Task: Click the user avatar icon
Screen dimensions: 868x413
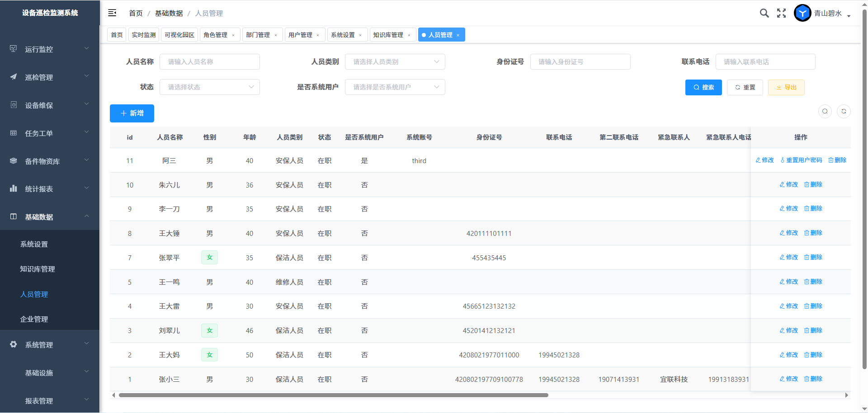Action: point(802,13)
